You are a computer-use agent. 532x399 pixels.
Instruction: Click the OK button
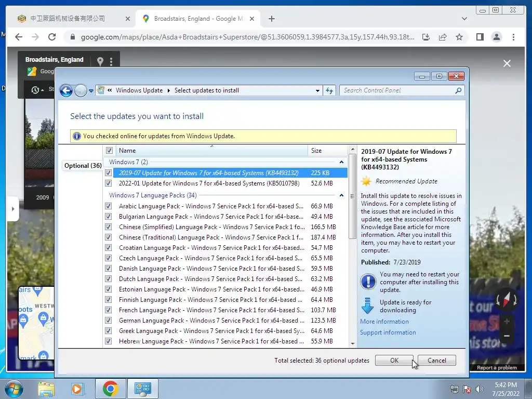coord(394,361)
